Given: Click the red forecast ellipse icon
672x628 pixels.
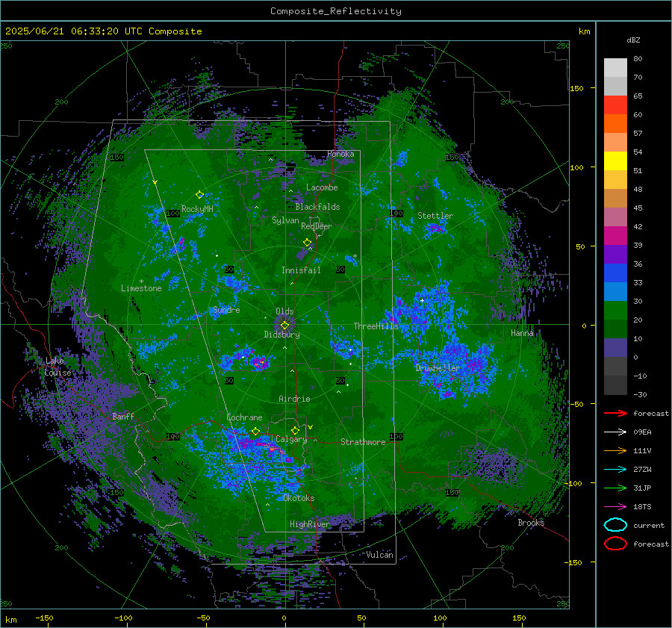Looking at the screenshot, I should point(615,544).
